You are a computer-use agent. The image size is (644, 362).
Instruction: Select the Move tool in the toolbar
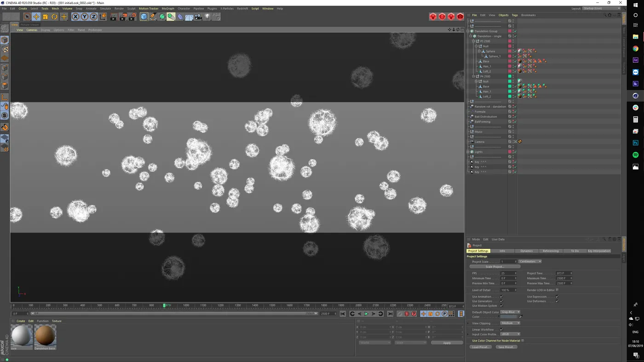click(36, 17)
